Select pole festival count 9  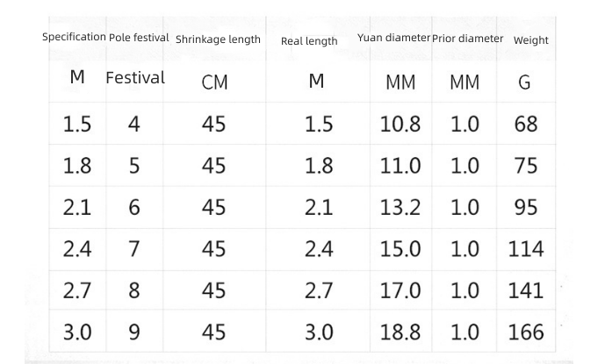133,332
